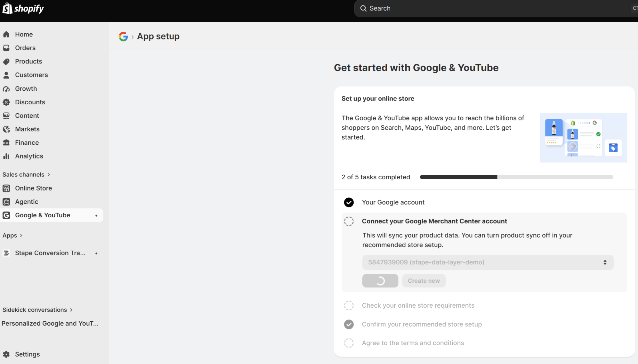Image resolution: width=638 pixels, height=364 pixels.
Task: Click the terms and conditions task circle
Action: pyautogui.click(x=349, y=343)
